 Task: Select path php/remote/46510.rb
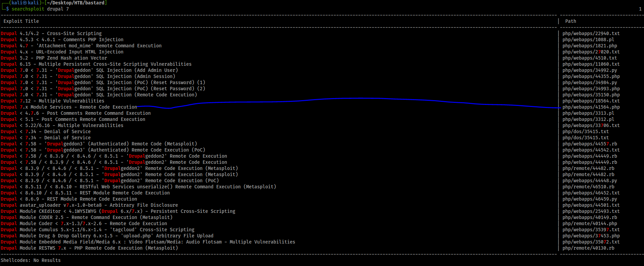click(588, 187)
